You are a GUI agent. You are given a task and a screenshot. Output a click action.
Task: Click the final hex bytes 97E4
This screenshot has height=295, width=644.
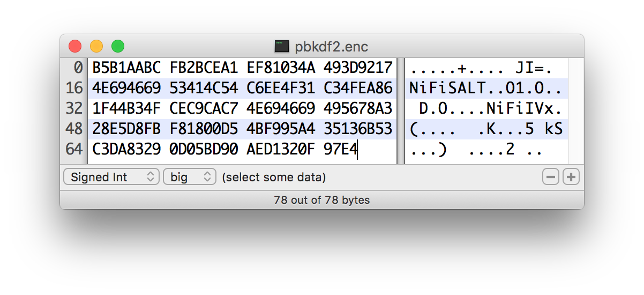(340, 149)
